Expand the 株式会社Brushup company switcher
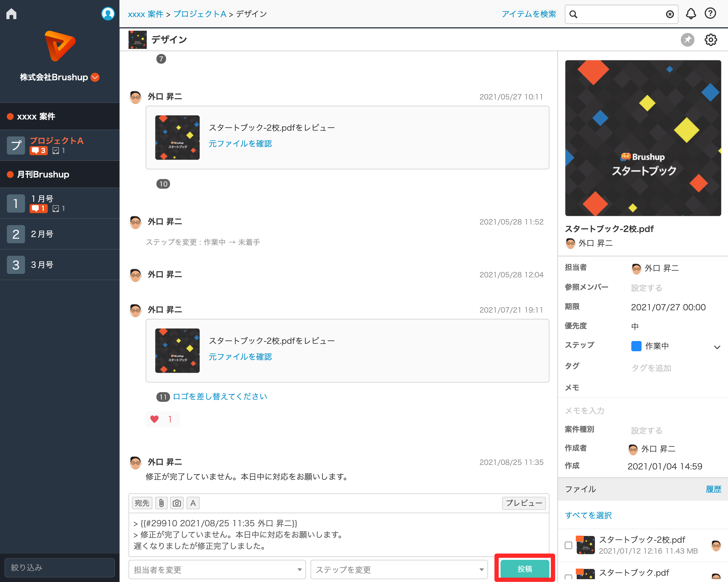 coord(96,77)
